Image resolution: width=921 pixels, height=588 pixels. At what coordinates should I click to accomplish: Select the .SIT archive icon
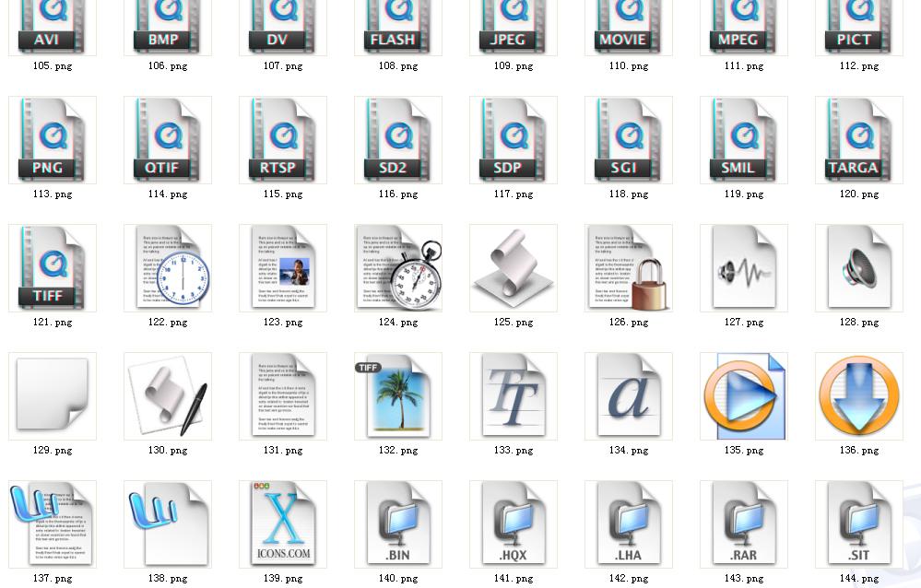(858, 524)
